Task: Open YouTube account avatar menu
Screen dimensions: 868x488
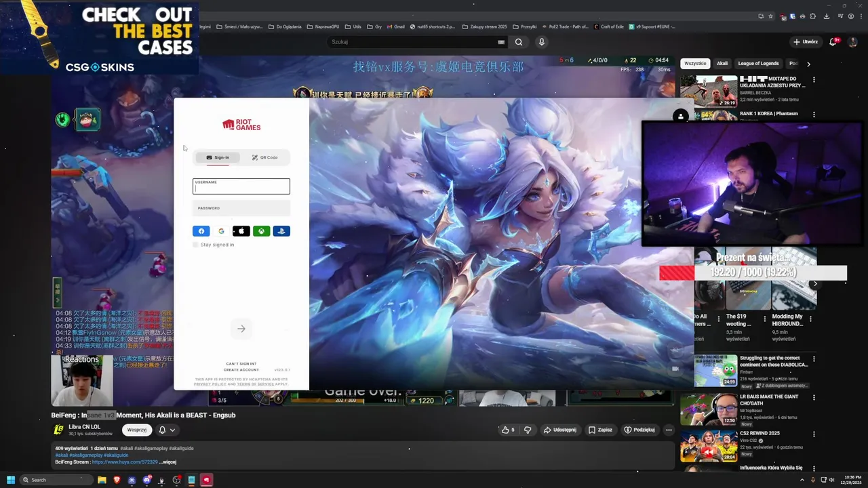Action: pyautogui.click(x=853, y=42)
